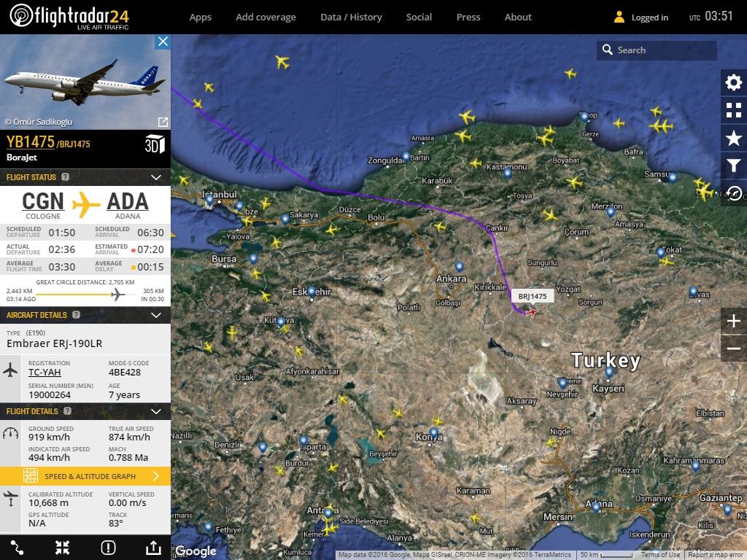Open the Data / History menu
The width and height of the screenshot is (747, 560).
(351, 17)
